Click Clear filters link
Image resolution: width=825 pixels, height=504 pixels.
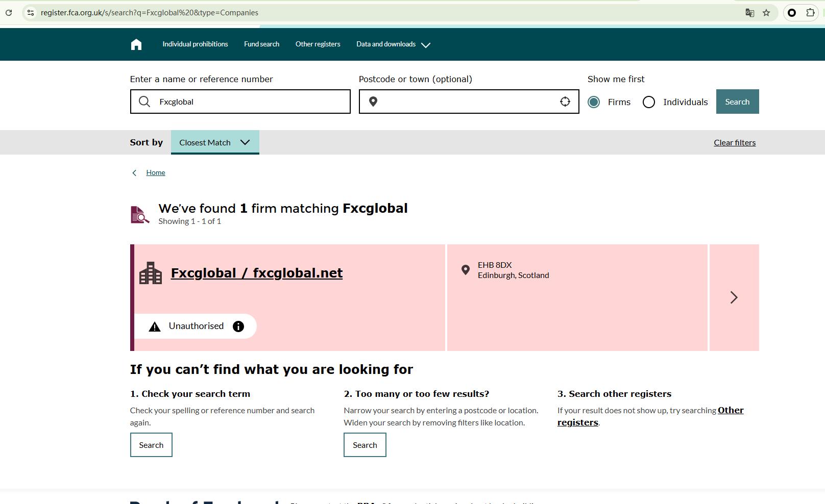735,143
